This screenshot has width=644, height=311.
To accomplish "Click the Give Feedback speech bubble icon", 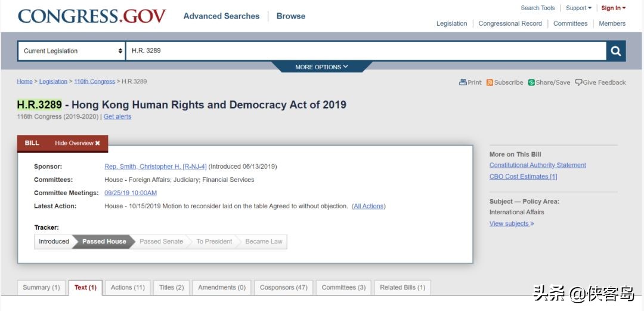I will [578, 82].
